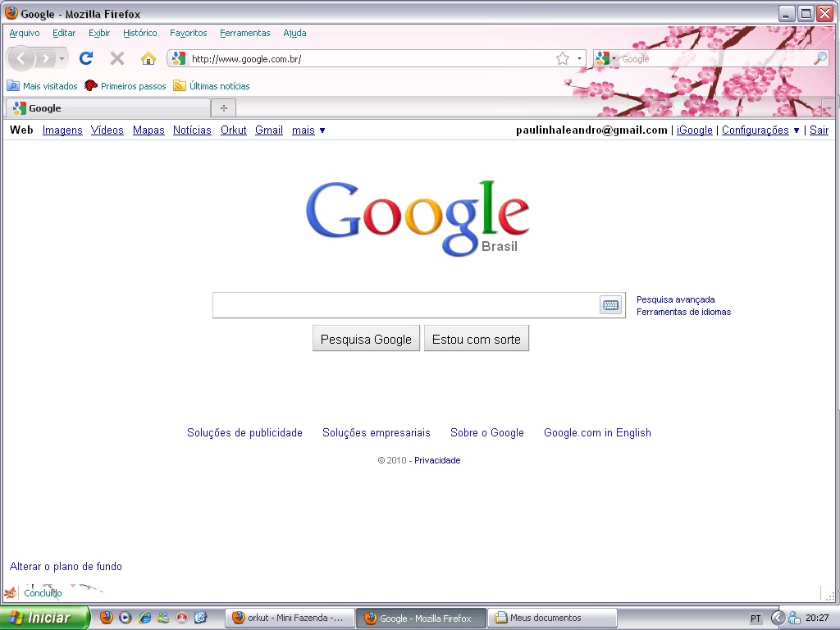Viewport: 840px width, 630px height.
Task: Open the on-screen keyboard icon in search box
Action: [x=610, y=305]
